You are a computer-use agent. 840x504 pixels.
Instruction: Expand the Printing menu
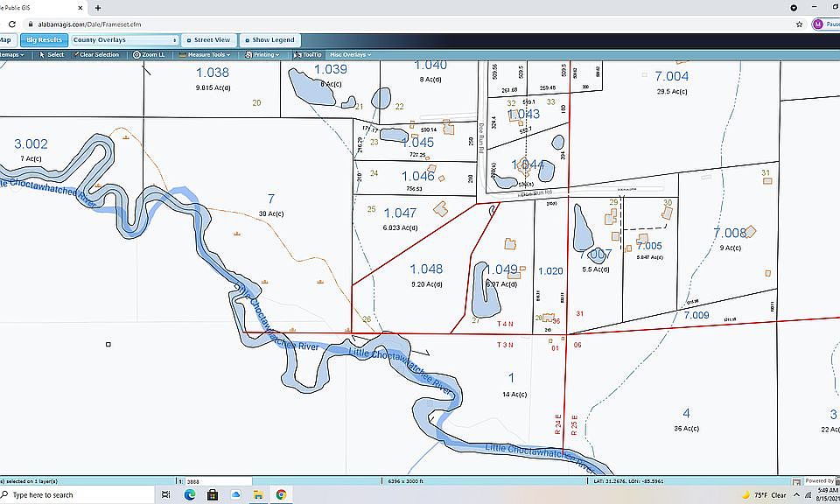263,54
